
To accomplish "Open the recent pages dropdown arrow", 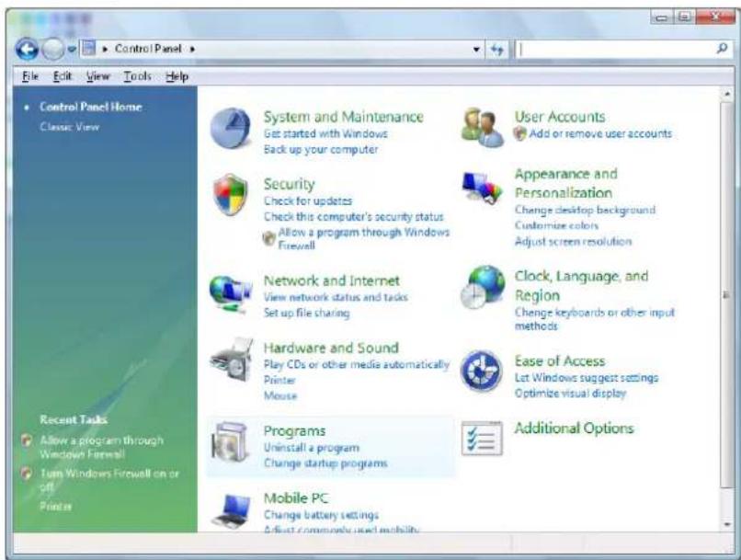I will [72, 49].
